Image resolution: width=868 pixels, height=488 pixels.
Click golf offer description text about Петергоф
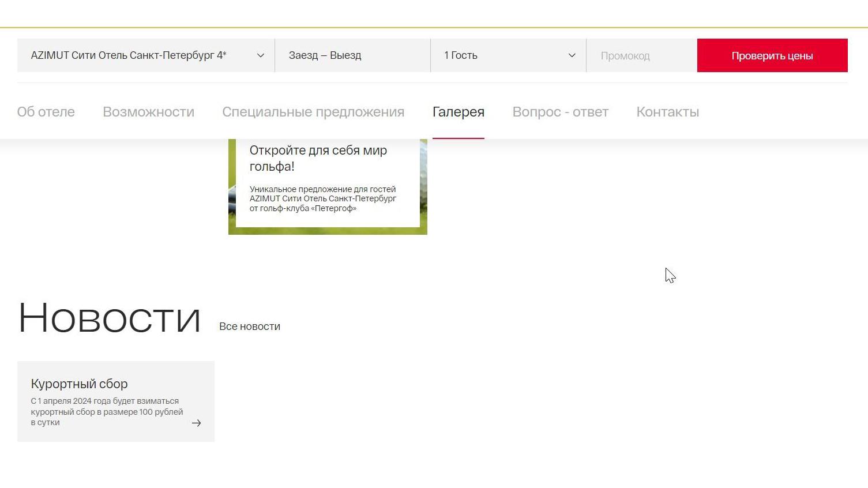[323, 198]
